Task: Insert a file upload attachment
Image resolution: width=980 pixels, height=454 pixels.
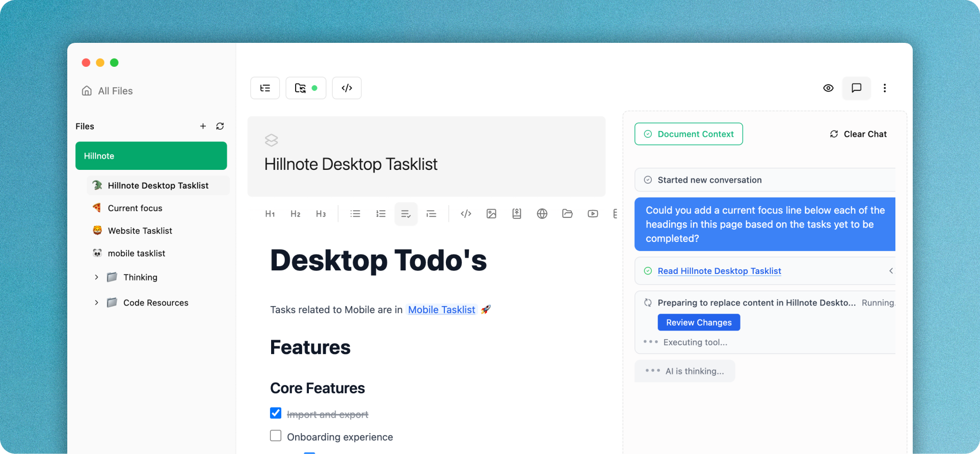Action: tap(517, 214)
